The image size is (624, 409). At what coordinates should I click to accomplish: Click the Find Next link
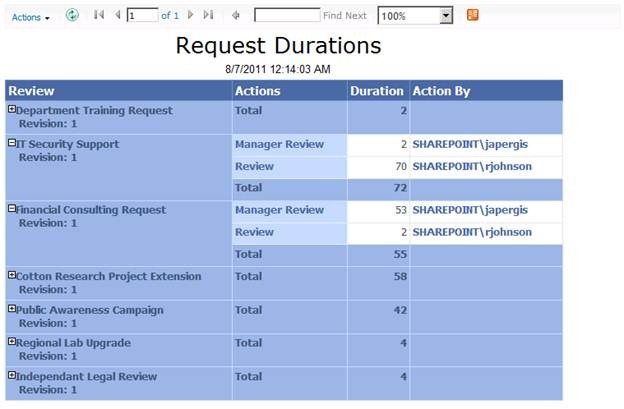[345, 16]
